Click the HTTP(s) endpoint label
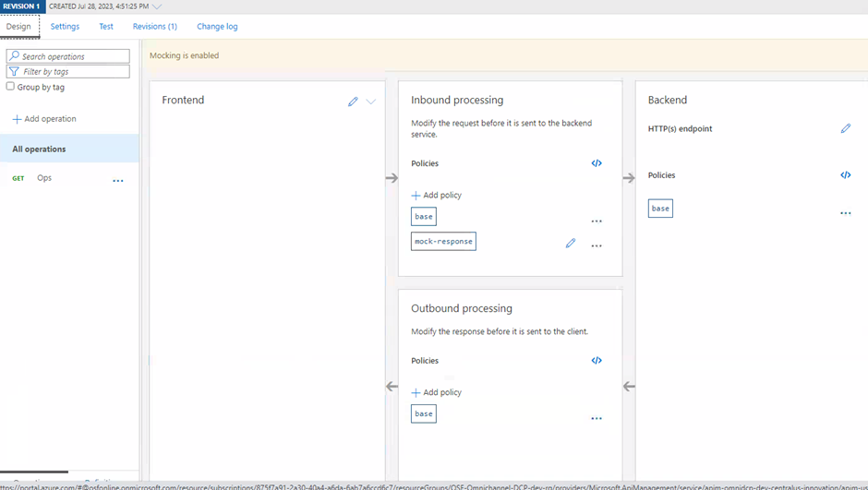The height and width of the screenshot is (490, 868). (x=680, y=129)
